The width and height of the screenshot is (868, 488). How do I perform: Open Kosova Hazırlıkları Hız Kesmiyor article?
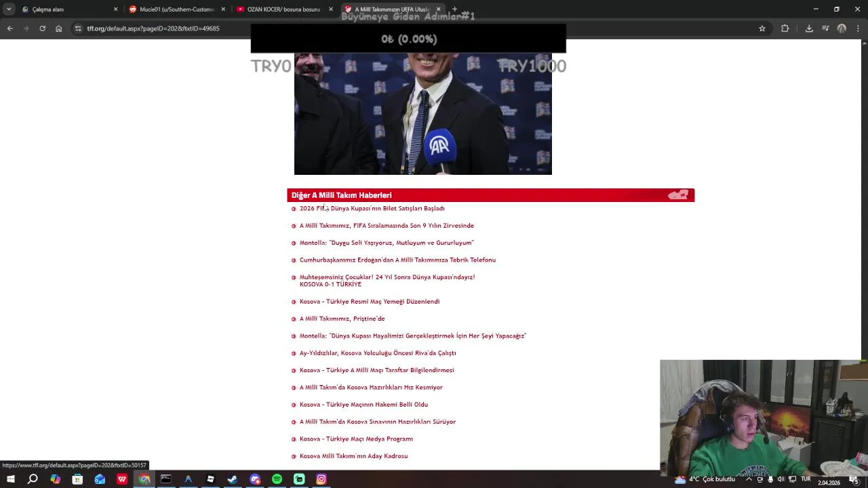click(x=371, y=388)
